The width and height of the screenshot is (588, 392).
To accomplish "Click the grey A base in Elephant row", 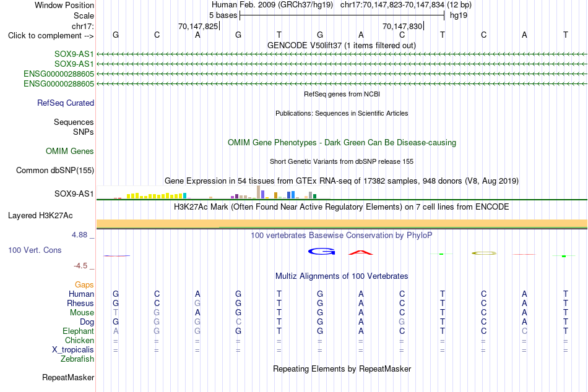I will click(x=116, y=331).
